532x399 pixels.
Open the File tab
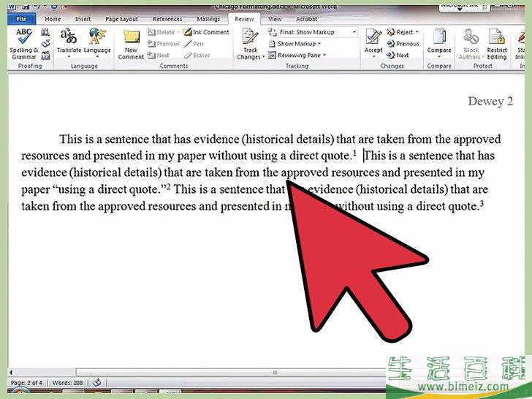pyautogui.click(x=21, y=19)
